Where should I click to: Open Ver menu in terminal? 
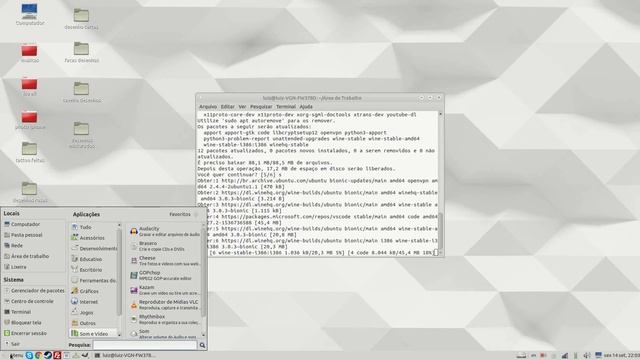[x=242, y=107]
